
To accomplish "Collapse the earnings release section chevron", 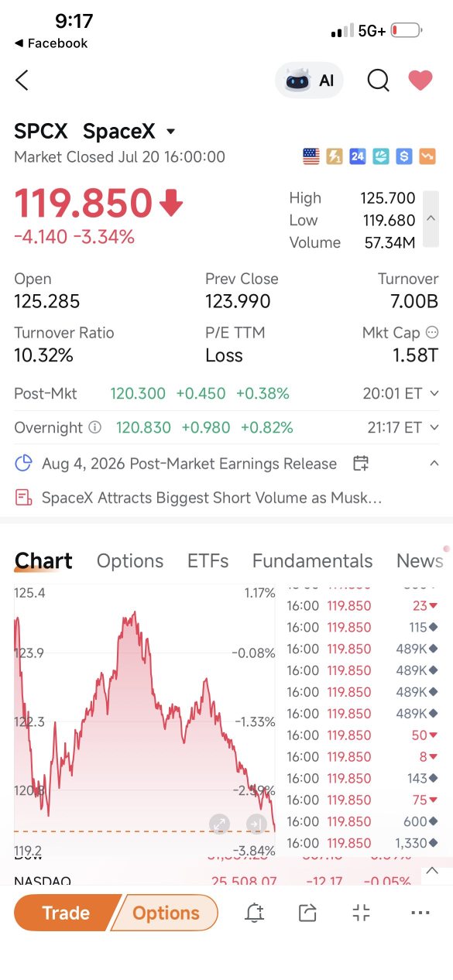I will (434, 463).
